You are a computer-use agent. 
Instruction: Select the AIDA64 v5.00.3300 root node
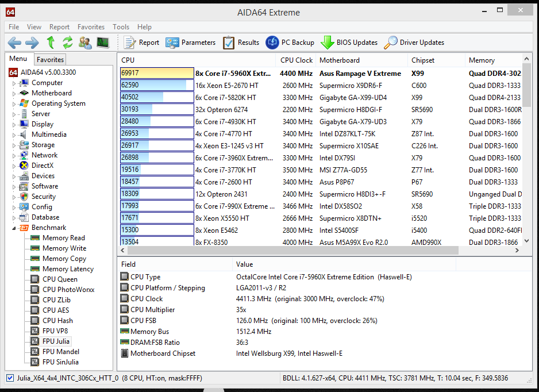(48, 72)
